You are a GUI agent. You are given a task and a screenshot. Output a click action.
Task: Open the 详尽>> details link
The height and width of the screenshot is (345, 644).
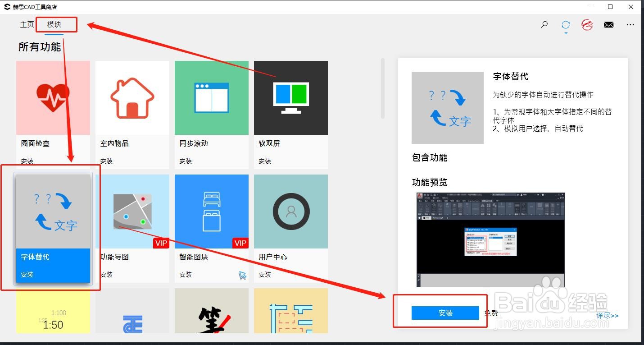[x=608, y=316]
